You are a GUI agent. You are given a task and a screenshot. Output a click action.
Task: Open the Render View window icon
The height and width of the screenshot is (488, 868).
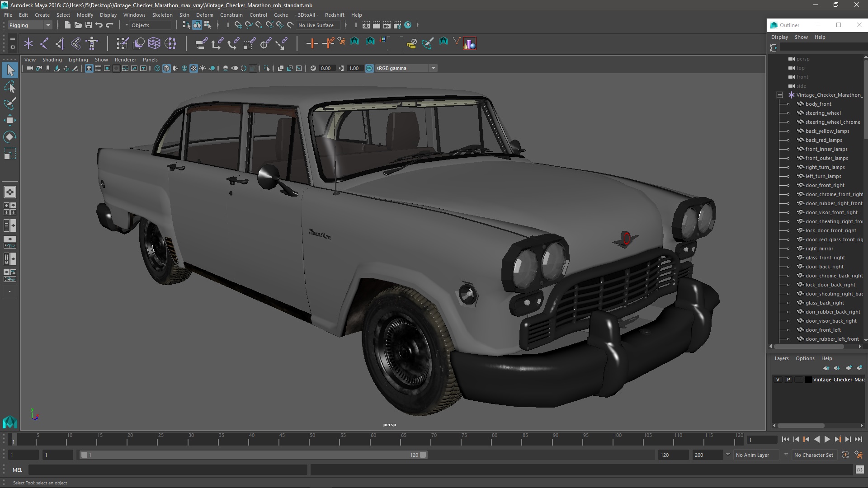[366, 25]
